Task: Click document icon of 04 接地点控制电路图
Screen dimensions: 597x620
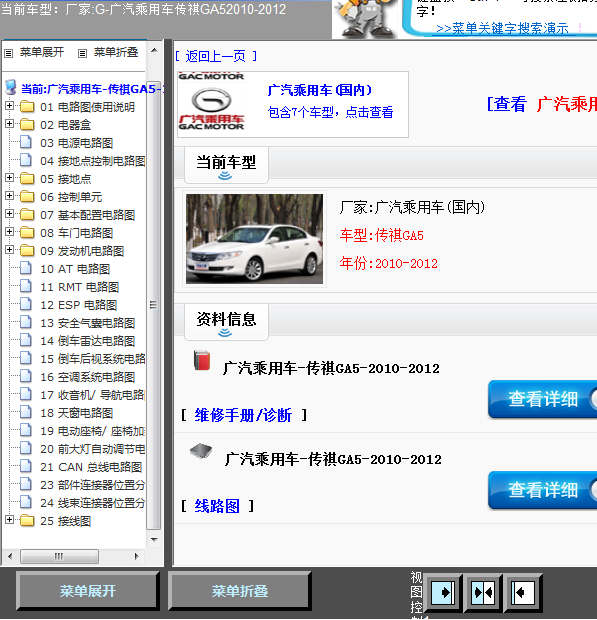Action: [26, 160]
